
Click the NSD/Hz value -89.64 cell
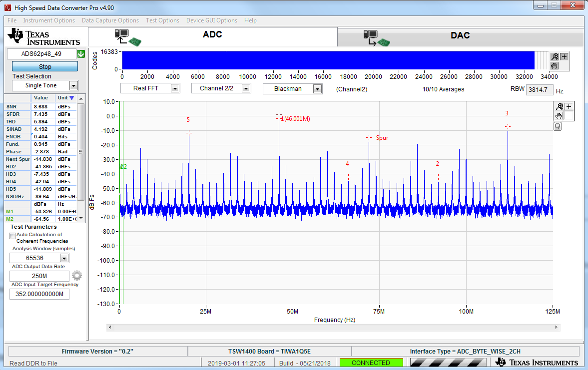pos(43,196)
